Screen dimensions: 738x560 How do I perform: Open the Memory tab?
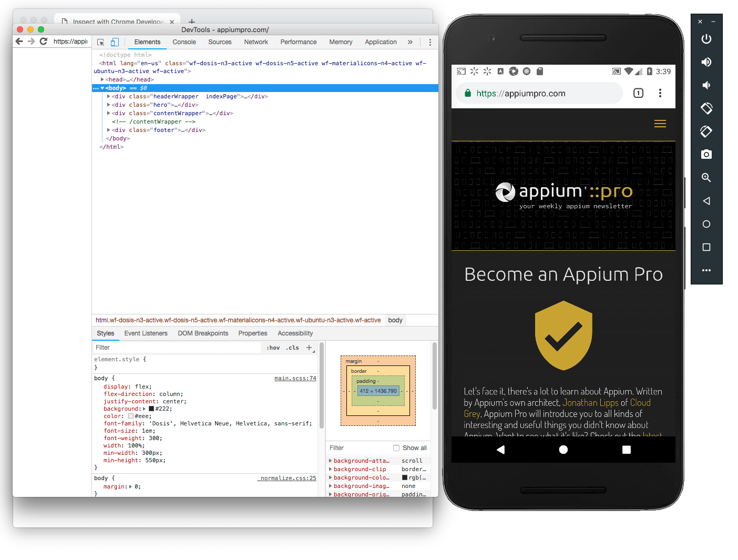click(341, 42)
